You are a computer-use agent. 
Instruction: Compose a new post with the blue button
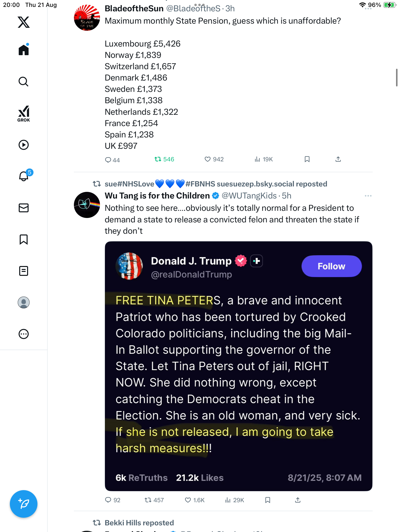(x=24, y=504)
